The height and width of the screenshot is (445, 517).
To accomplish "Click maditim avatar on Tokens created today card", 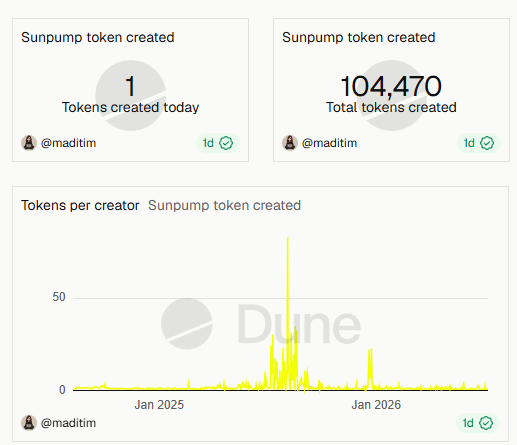I will [29, 143].
